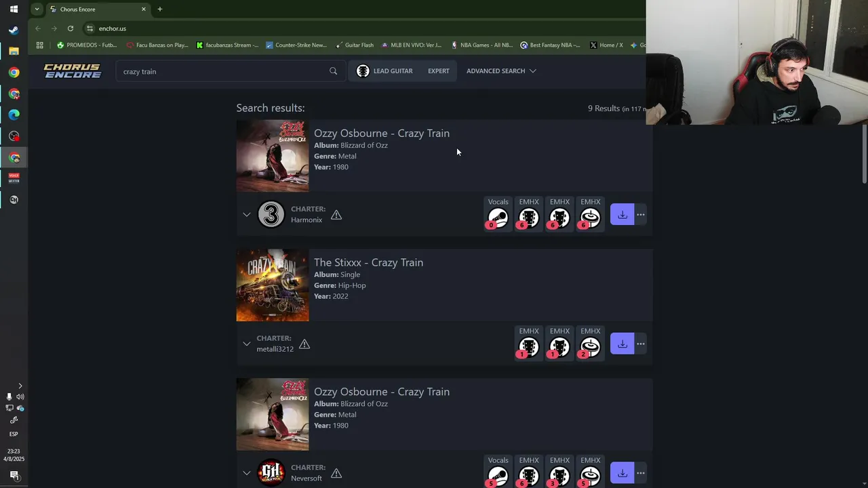Click the site information icon beside enchor.us

[x=90, y=28]
